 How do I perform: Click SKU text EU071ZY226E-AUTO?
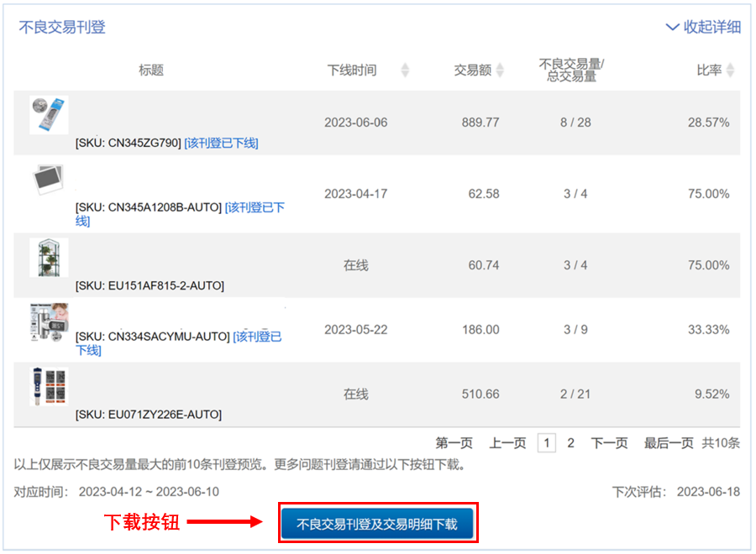(x=149, y=415)
